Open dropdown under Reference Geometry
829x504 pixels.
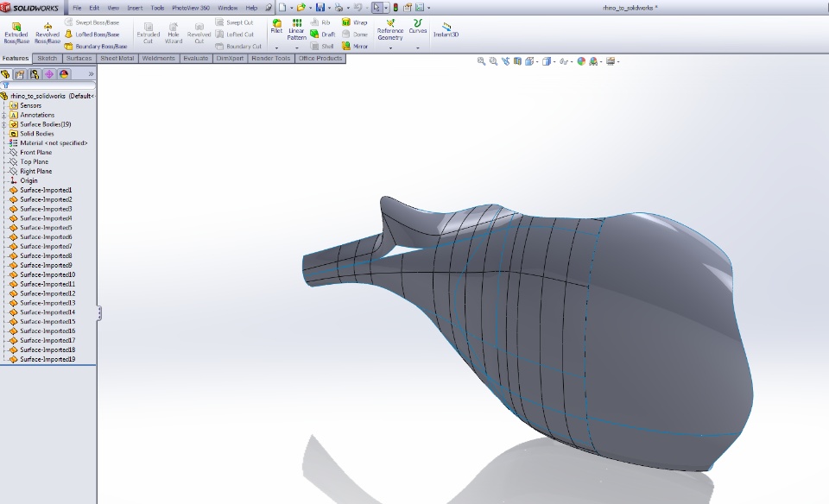click(390, 48)
